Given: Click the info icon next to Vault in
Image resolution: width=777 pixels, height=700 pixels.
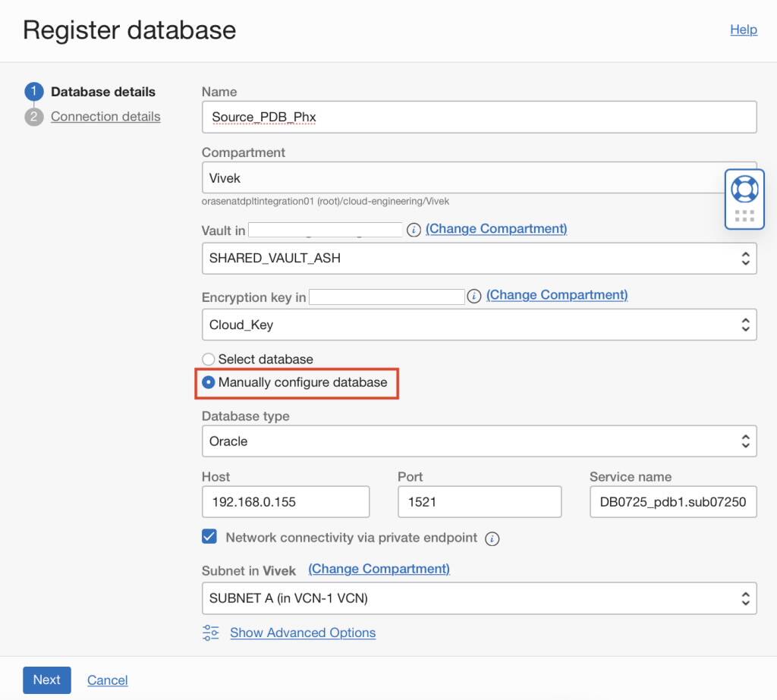Looking at the screenshot, I should click(x=414, y=229).
